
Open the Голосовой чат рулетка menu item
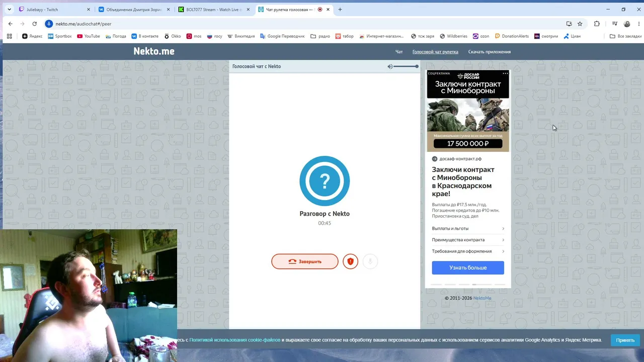tap(435, 52)
